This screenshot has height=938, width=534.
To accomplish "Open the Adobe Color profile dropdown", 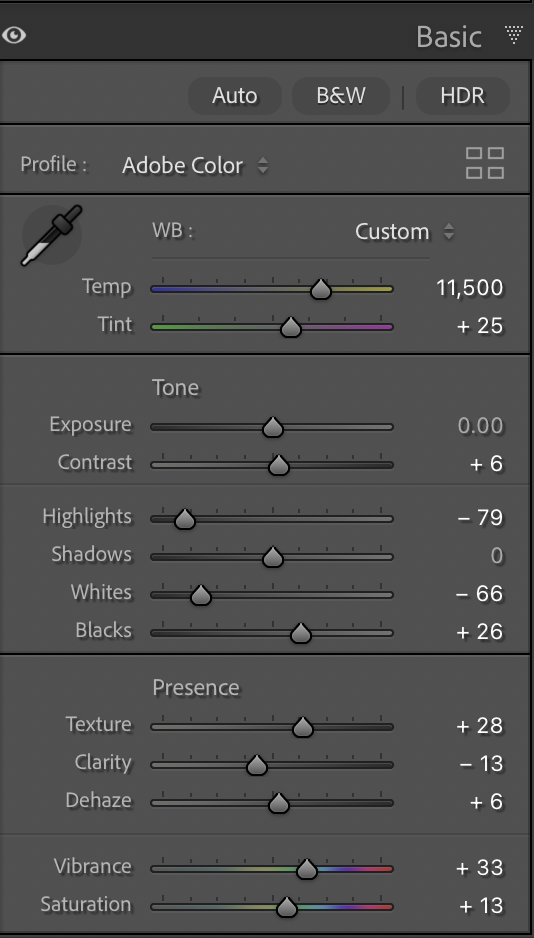I will 195,166.
